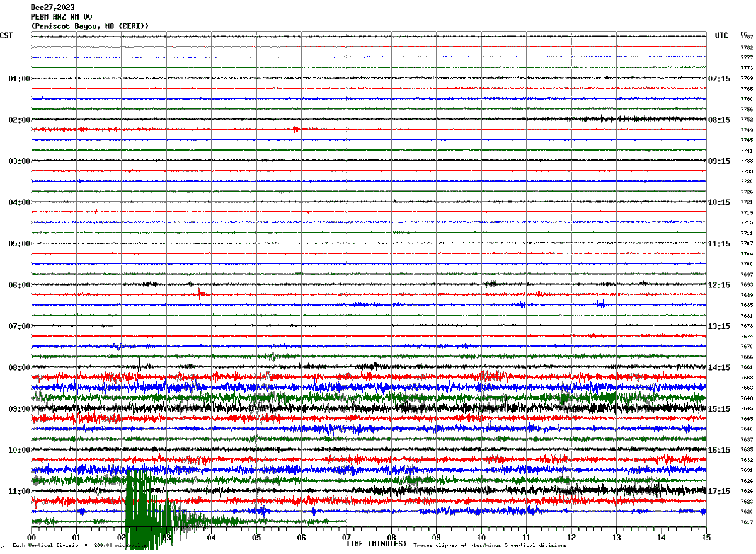Click the value '7738' in right column
This screenshot has height=554, width=756.
point(747,161)
